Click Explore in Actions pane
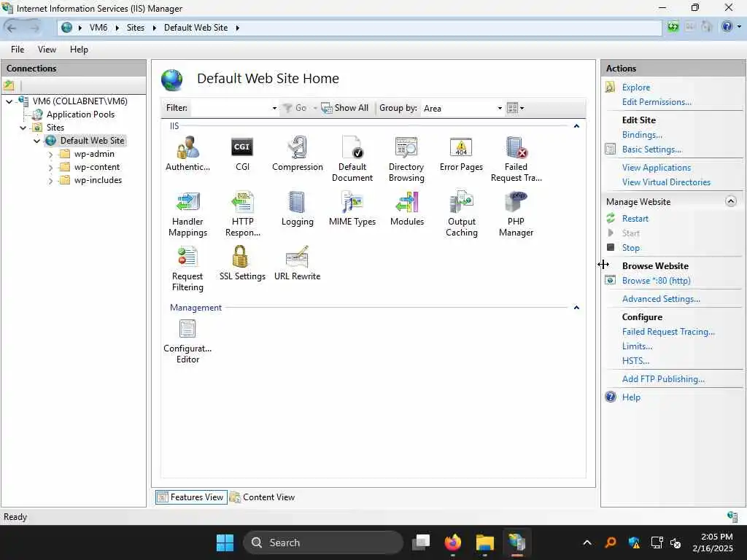Screen dimensions: 747x560 (x=636, y=87)
